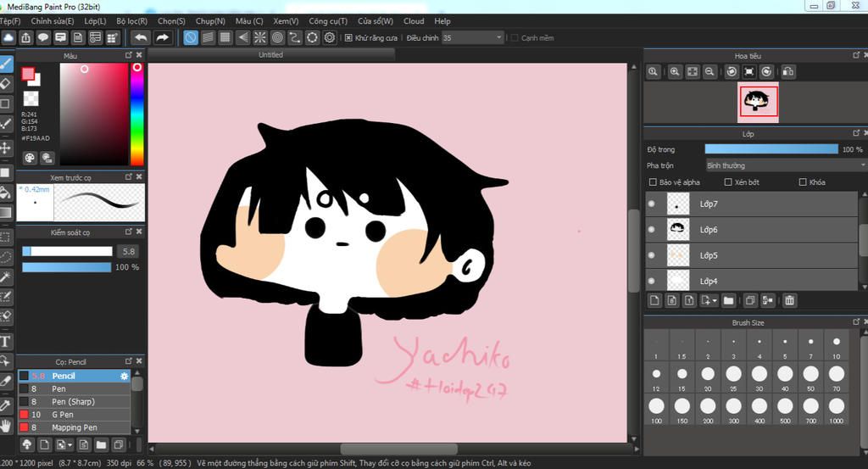Hide the Lớp5 layer
This screenshot has width=868, height=469.
[652, 255]
